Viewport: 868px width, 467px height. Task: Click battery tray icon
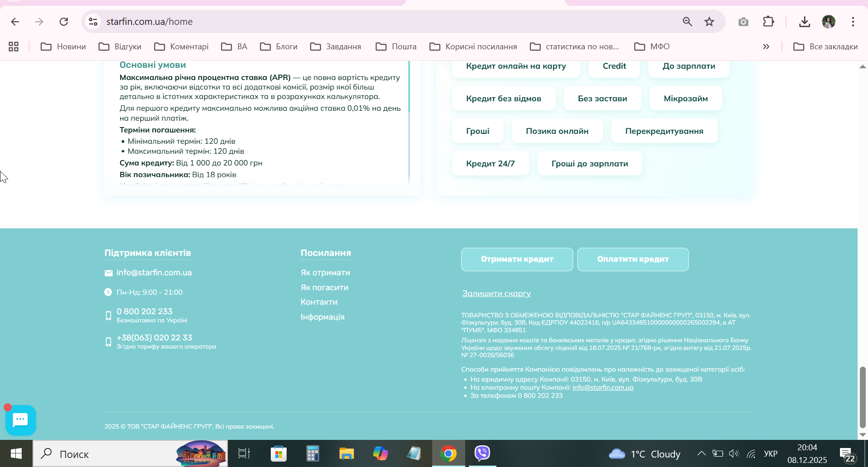click(x=717, y=454)
